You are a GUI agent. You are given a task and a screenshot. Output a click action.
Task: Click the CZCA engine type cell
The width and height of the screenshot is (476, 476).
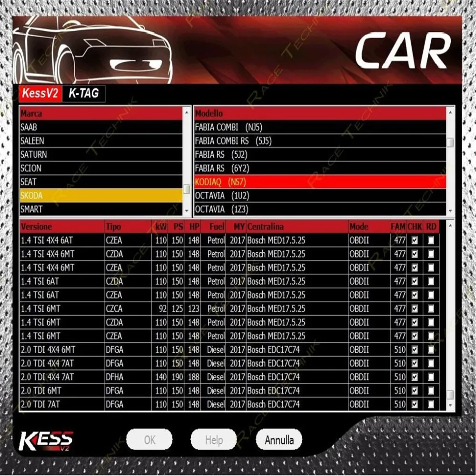click(x=128, y=309)
